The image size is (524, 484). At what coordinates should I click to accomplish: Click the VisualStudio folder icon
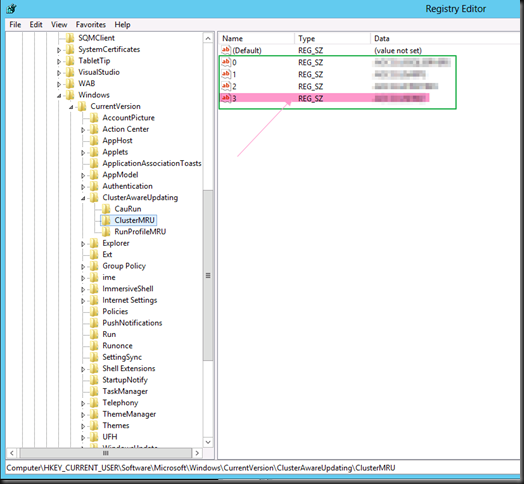pyautogui.click(x=70, y=72)
